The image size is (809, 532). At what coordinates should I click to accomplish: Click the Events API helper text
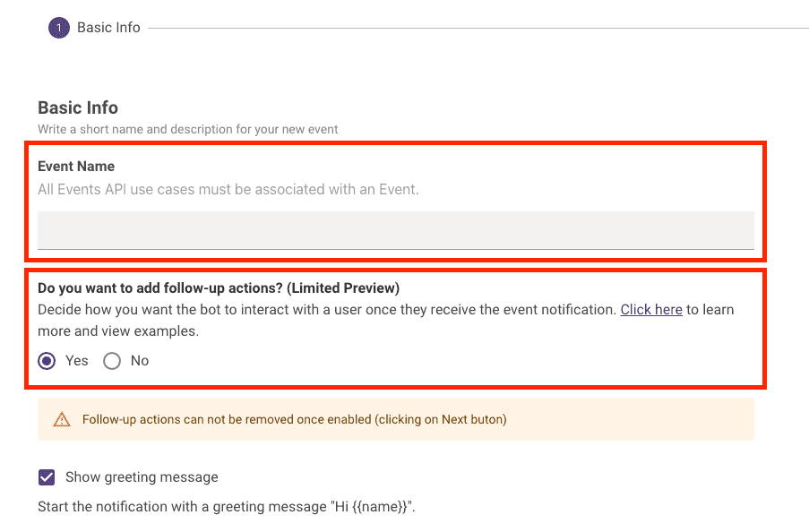pyautogui.click(x=228, y=189)
